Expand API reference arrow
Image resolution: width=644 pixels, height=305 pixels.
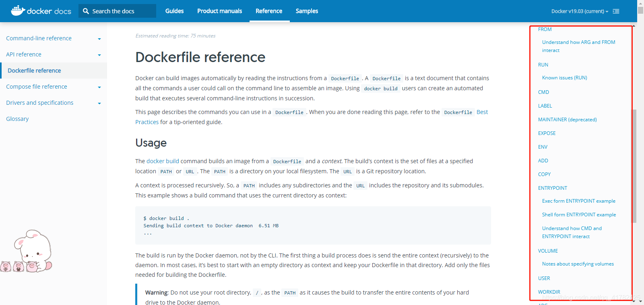pos(99,55)
